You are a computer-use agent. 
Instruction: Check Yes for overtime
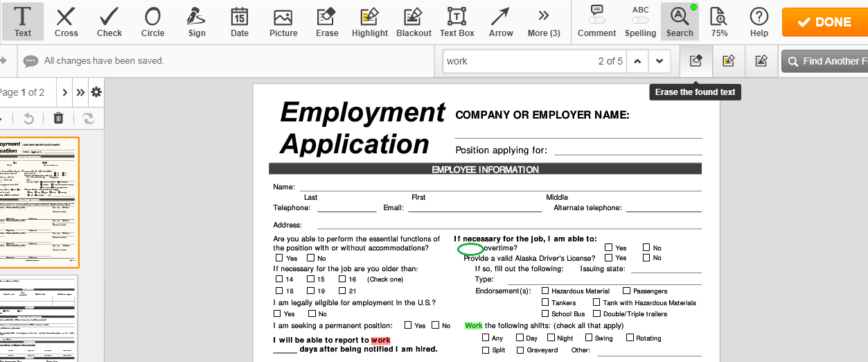(x=608, y=247)
